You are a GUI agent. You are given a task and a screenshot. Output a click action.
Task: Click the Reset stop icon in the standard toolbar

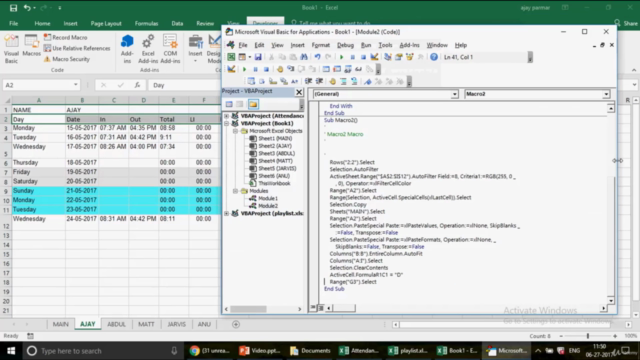363,57
